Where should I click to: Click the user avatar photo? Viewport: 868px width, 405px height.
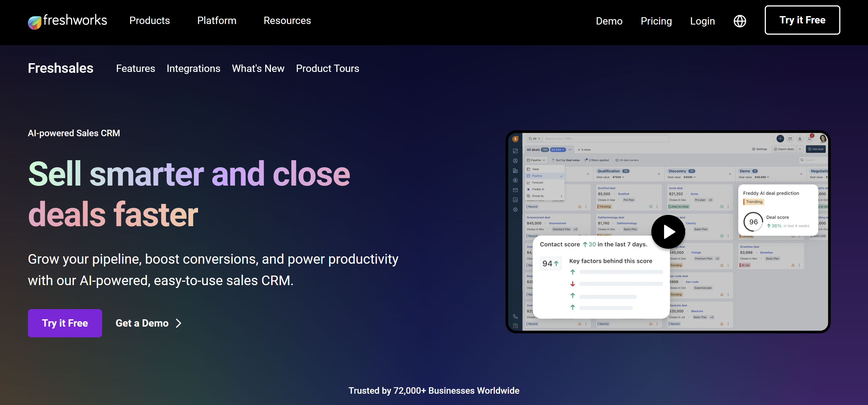tap(823, 138)
